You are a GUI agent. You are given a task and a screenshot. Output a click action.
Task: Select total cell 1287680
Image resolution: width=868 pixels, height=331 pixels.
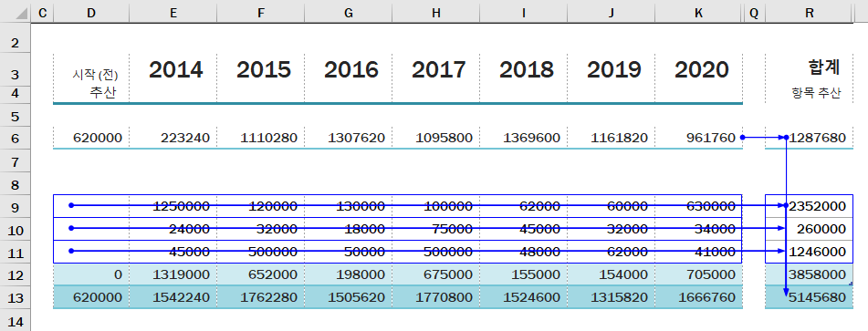810,139
